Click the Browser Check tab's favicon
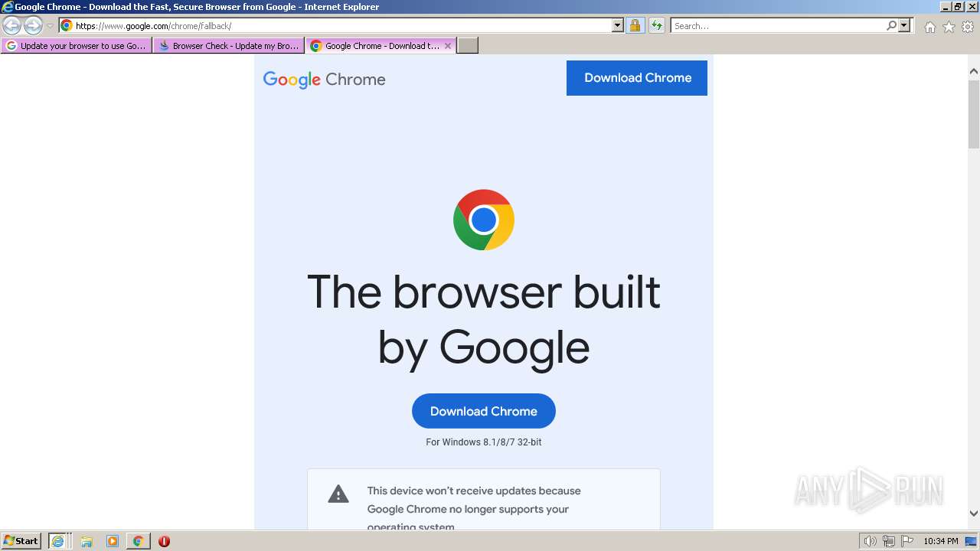980x551 pixels. pyautogui.click(x=163, y=46)
